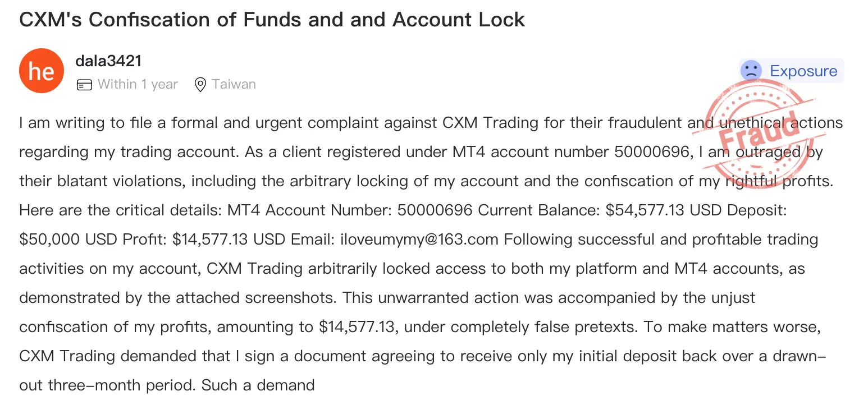Click the 'three-month period' phrase

(x=122, y=385)
